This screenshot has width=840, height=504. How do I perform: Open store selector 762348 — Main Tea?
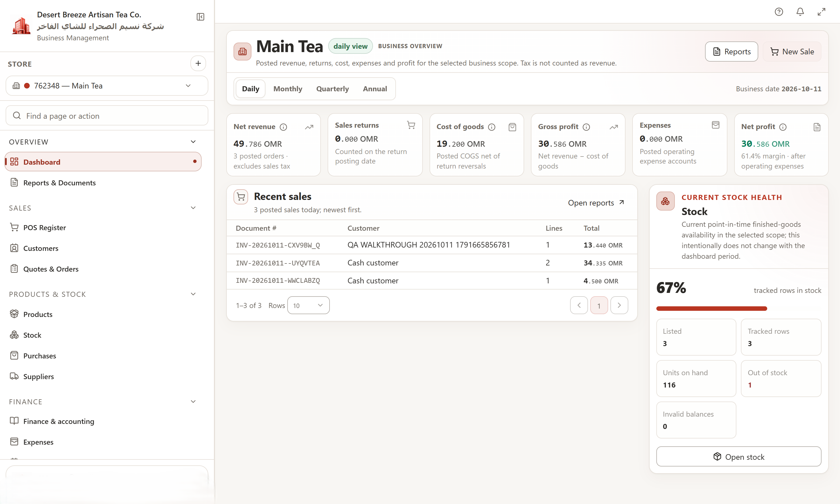click(107, 86)
